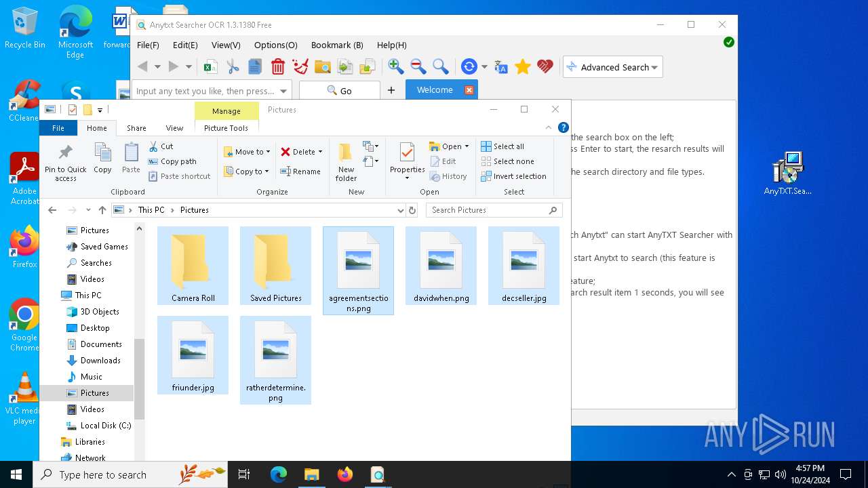Screen dimensions: 868x488
Task: Click the green status checkmark in Anytxt
Action: [x=728, y=42]
